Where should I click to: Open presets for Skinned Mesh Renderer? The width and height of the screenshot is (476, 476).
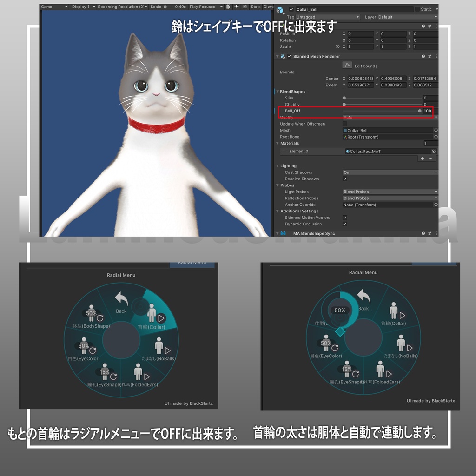[430, 56]
